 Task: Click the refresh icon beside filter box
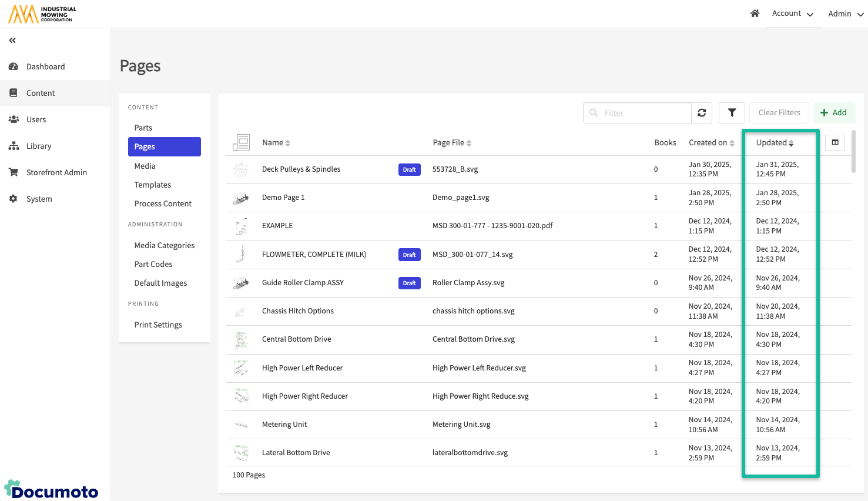pos(702,113)
